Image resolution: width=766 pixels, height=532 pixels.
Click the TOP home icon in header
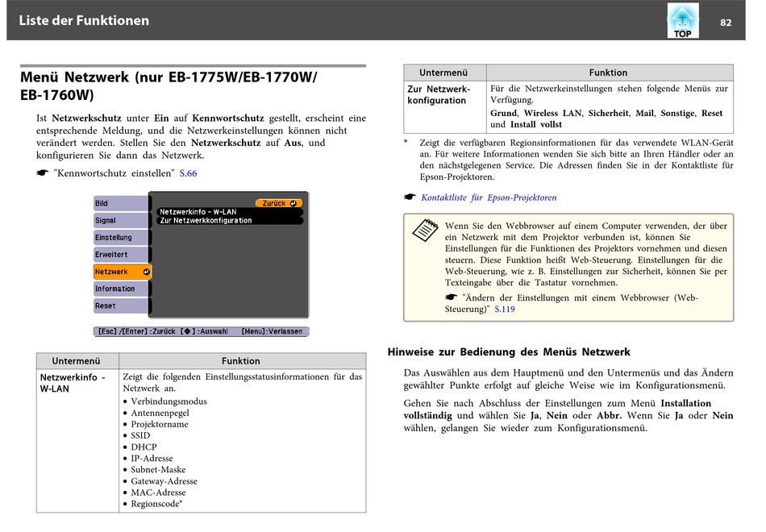click(x=682, y=20)
